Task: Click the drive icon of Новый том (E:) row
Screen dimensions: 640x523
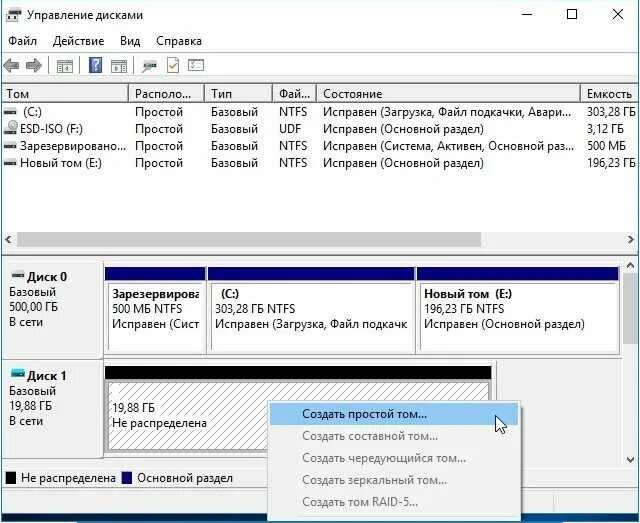Action: pyautogui.click(x=10, y=163)
